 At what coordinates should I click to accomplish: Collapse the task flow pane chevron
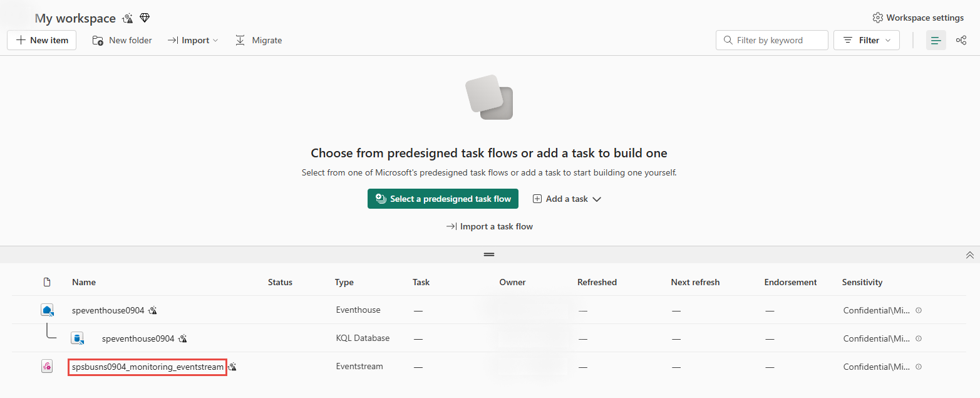point(970,255)
